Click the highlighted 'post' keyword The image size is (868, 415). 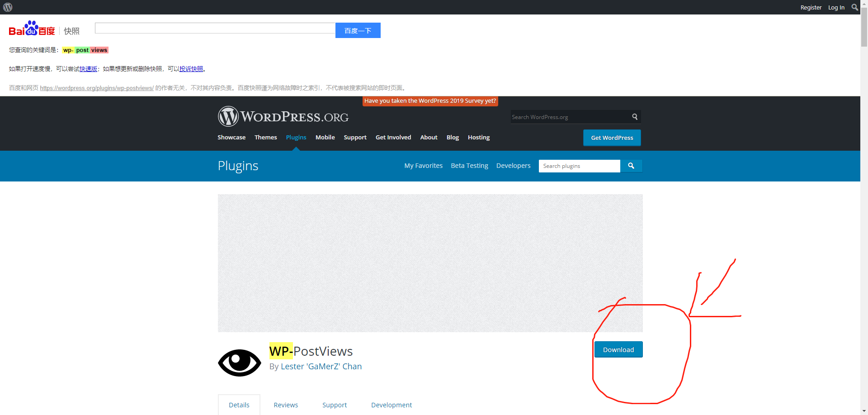tap(82, 50)
